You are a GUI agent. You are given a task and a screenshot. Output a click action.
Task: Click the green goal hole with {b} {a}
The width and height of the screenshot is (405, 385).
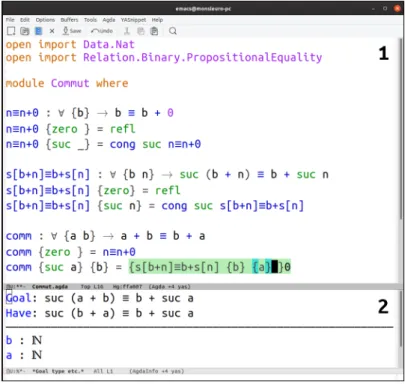pos(210,267)
